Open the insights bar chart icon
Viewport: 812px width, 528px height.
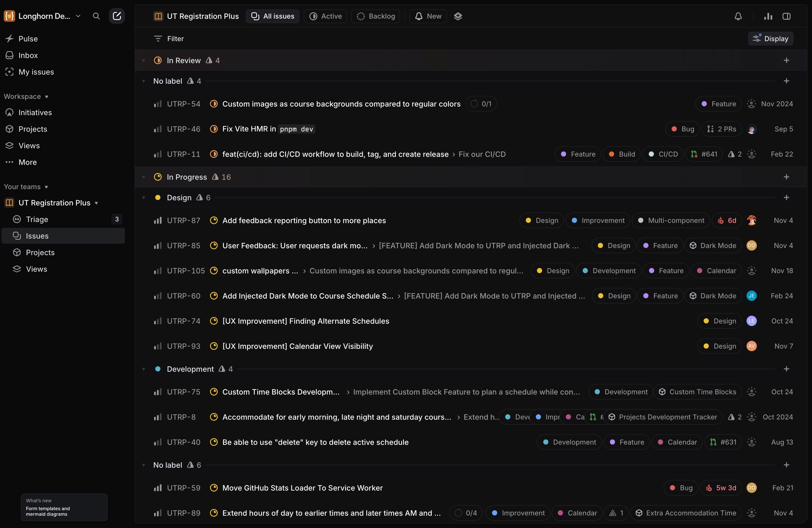pos(768,16)
